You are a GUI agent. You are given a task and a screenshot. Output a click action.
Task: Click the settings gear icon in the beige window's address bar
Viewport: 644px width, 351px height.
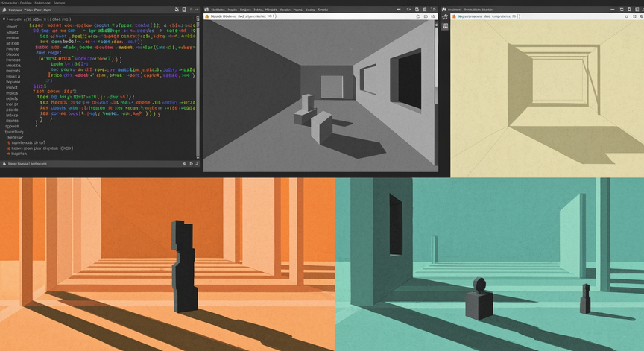(626, 16)
